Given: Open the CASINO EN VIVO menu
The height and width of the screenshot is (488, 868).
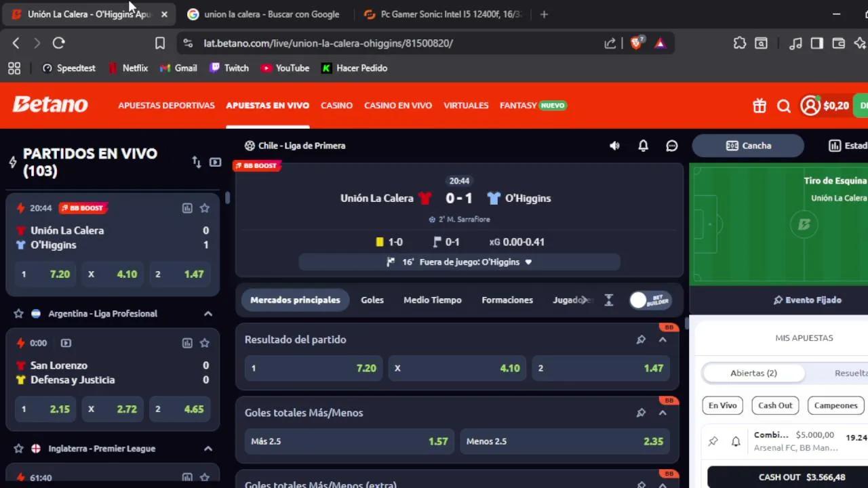Looking at the screenshot, I should (398, 106).
